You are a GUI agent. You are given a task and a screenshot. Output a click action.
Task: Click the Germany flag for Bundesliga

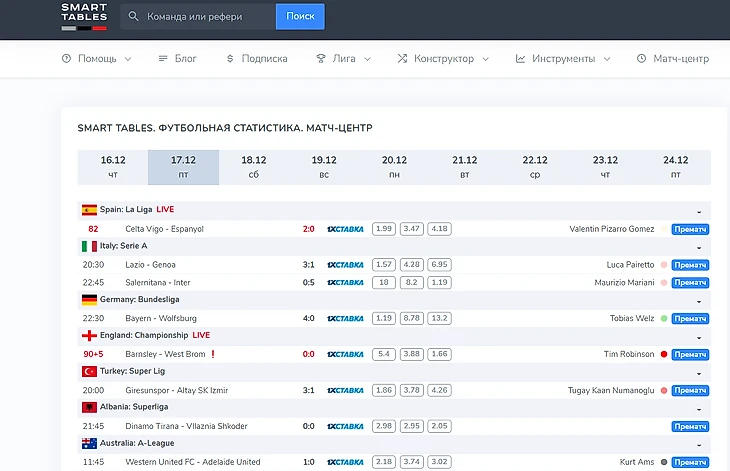tap(88, 299)
